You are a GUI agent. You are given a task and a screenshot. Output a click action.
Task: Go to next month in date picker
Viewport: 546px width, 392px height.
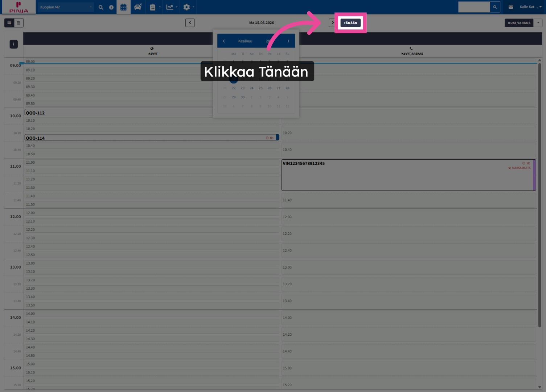(288, 41)
